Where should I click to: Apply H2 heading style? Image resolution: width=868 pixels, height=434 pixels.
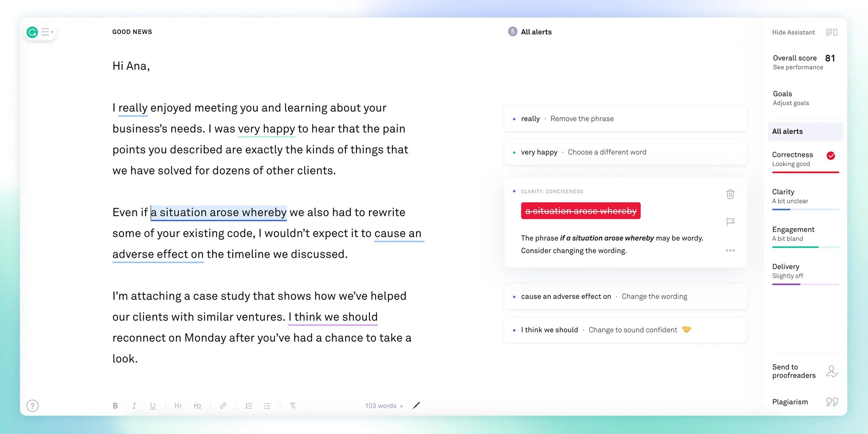(x=197, y=405)
